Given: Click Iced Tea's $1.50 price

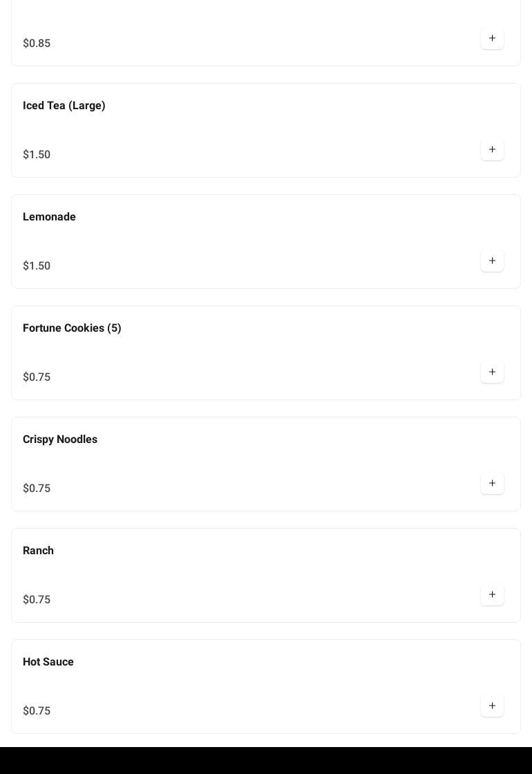Looking at the screenshot, I should [x=37, y=155].
